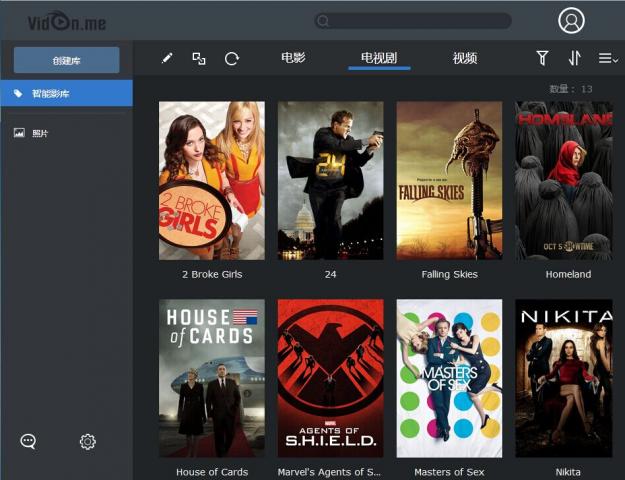Click the "24" title text
Image resolution: width=625 pixels, height=480 pixels.
[x=330, y=274]
